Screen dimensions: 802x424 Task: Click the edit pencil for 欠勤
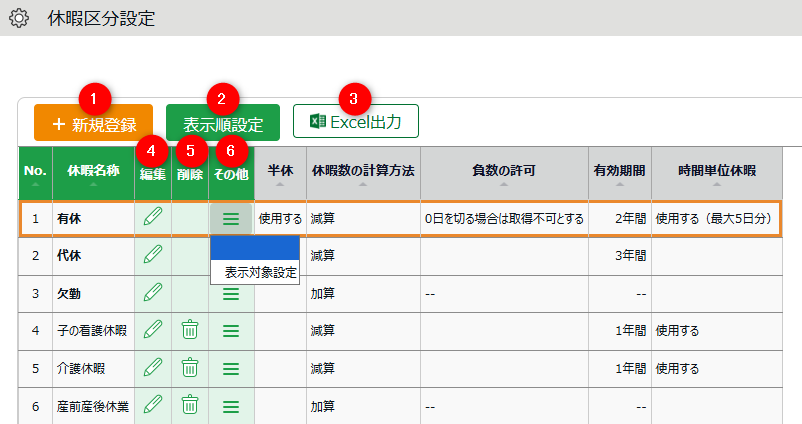click(153, 293)
